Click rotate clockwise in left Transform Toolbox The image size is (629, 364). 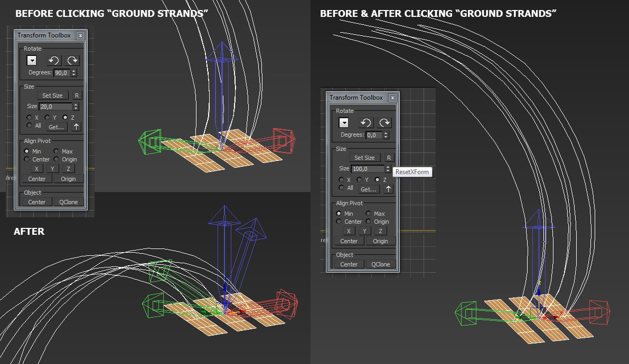(72, 60)
